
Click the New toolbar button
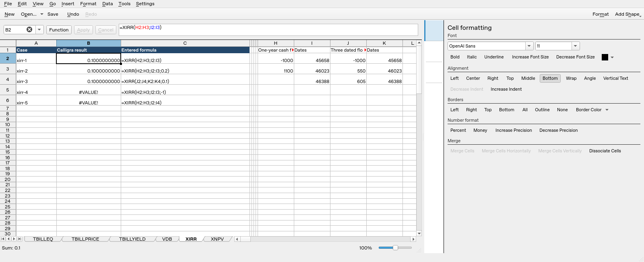9,14
